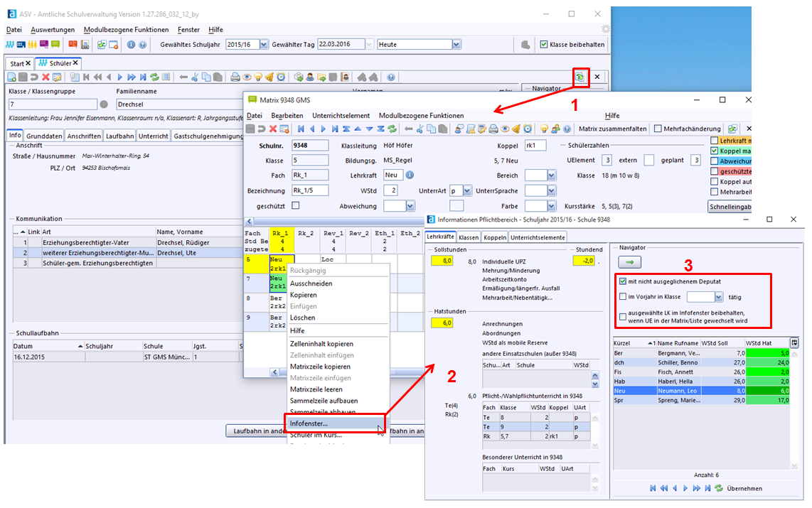This screenshot has height=508, width=812.
Task: Click the red delete X icon in the Schüler toolbar
Action: (x=46, y=77)
